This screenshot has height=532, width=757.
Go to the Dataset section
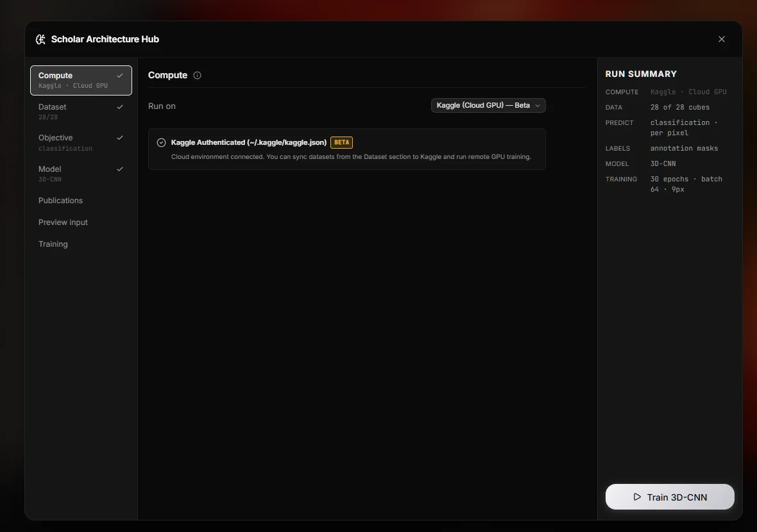point(81,112)
